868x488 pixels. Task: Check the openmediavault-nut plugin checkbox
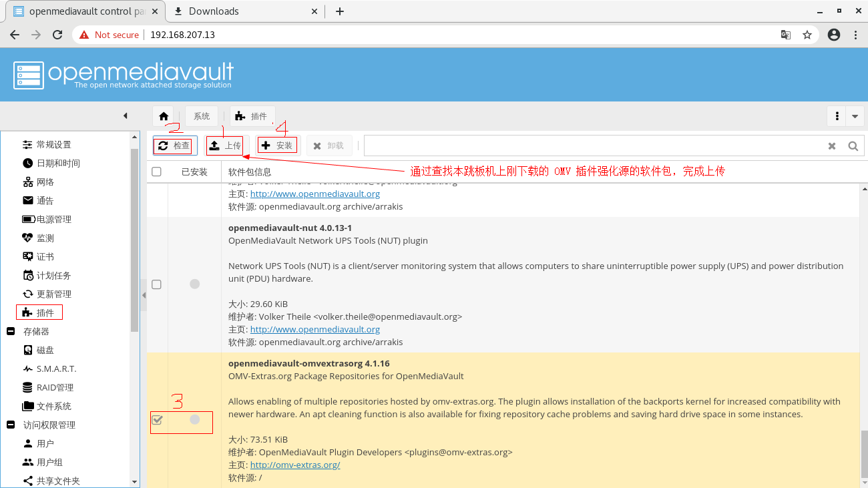coord(156,284)
